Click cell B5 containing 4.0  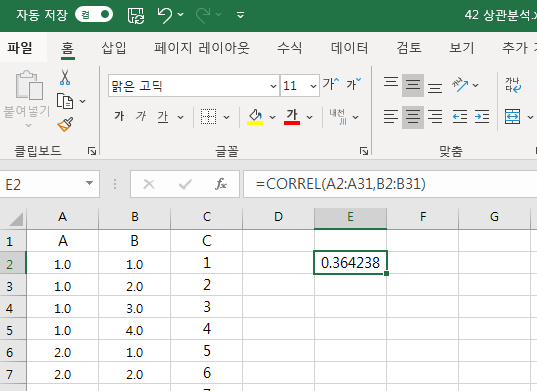(135, 330)
